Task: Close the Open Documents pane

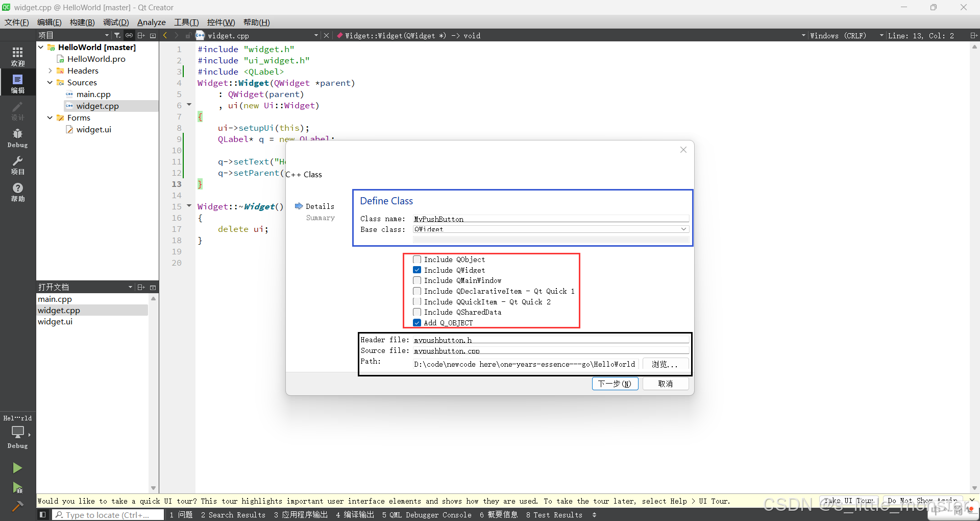Action: point(153,287)
